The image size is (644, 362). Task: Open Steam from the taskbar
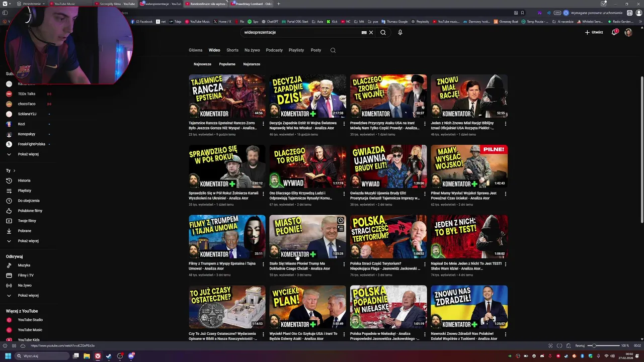click(x=109, y=356)
